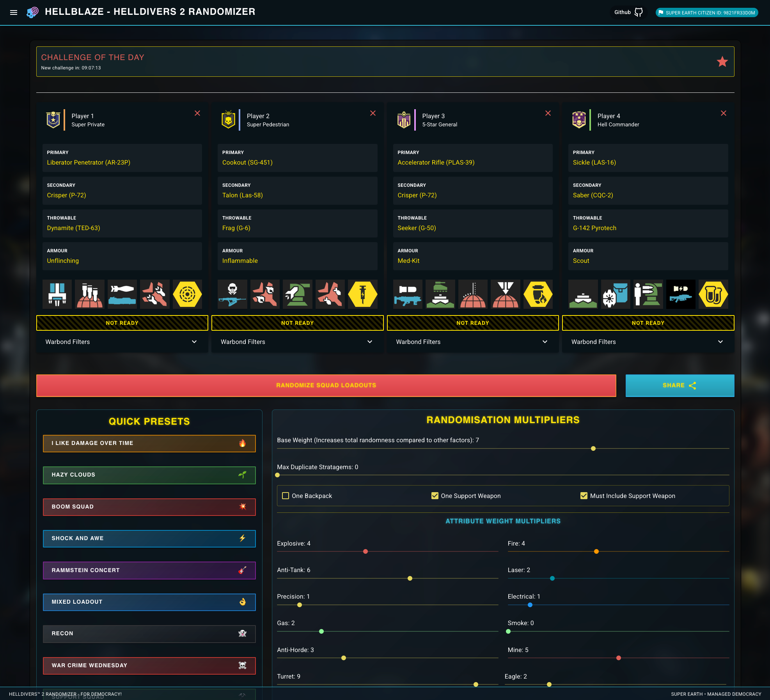Remove Player 2 with the red X
The height and width of the screenshot is (700, 770).
coord(373,113)
